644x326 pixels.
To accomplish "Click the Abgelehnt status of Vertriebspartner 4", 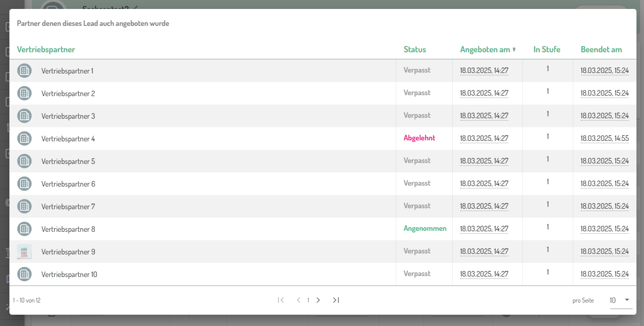I will [x=419, y=138].
